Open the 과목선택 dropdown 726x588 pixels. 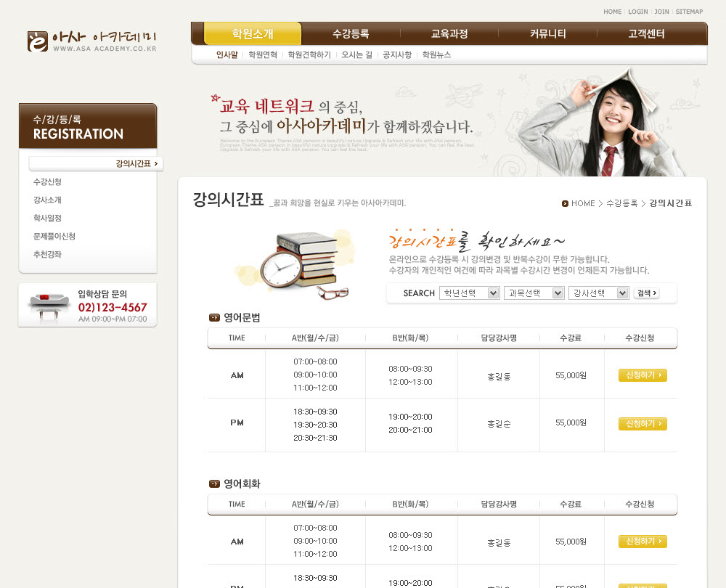click(x=534, y=293)
